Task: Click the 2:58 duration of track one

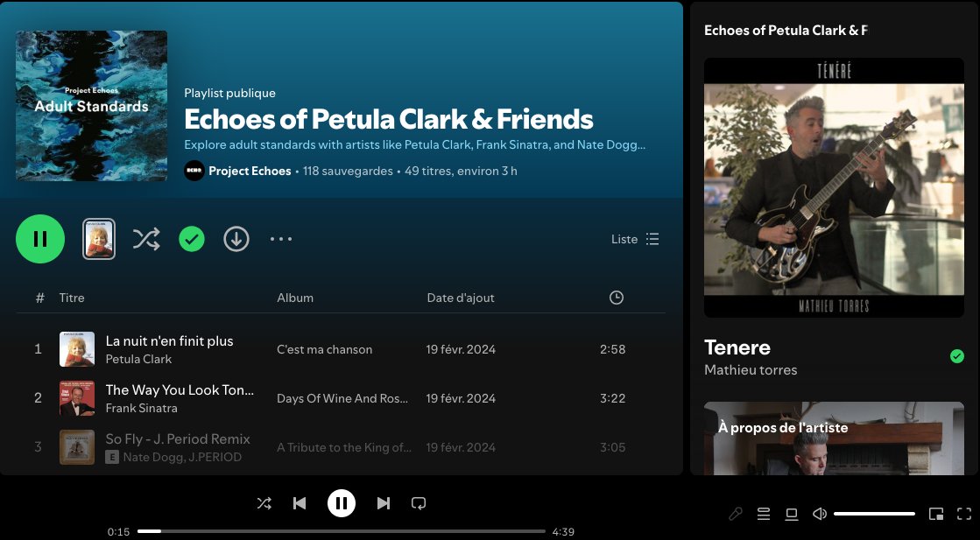Action: coord(612,349)
